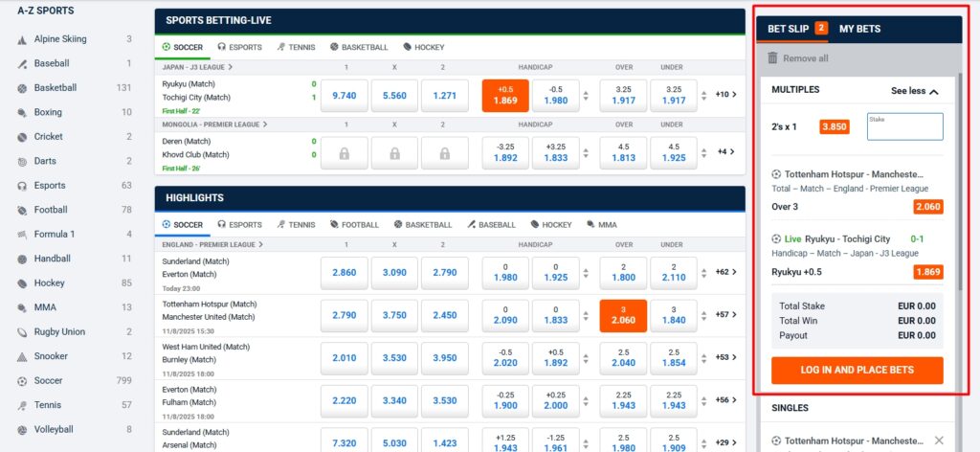Expand West Ham vs Burnley markets +53
The image size is (980, 452).
(726, 357)
